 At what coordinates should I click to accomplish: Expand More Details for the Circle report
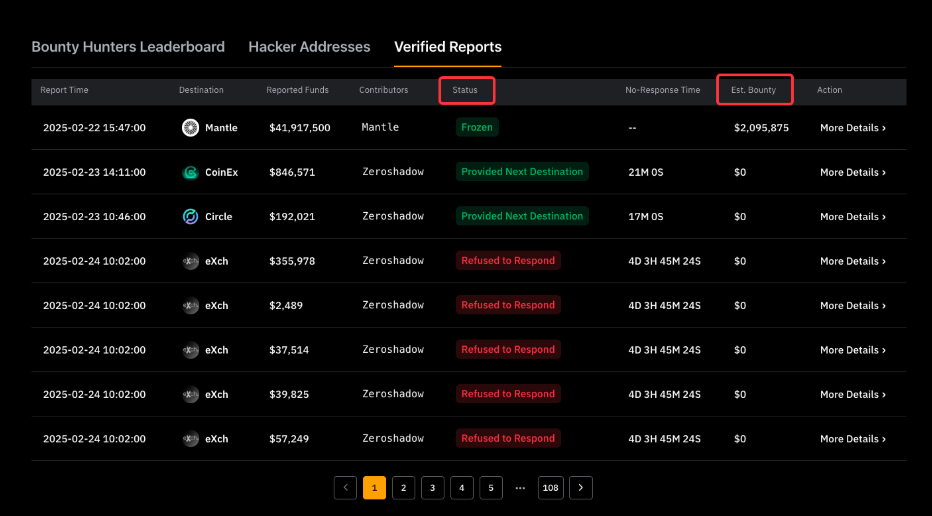[852, 216]
